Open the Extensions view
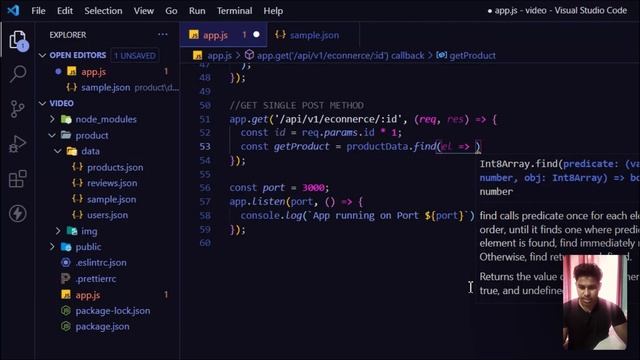The height and width of the screenshot is (360, 640). point(18,179)
